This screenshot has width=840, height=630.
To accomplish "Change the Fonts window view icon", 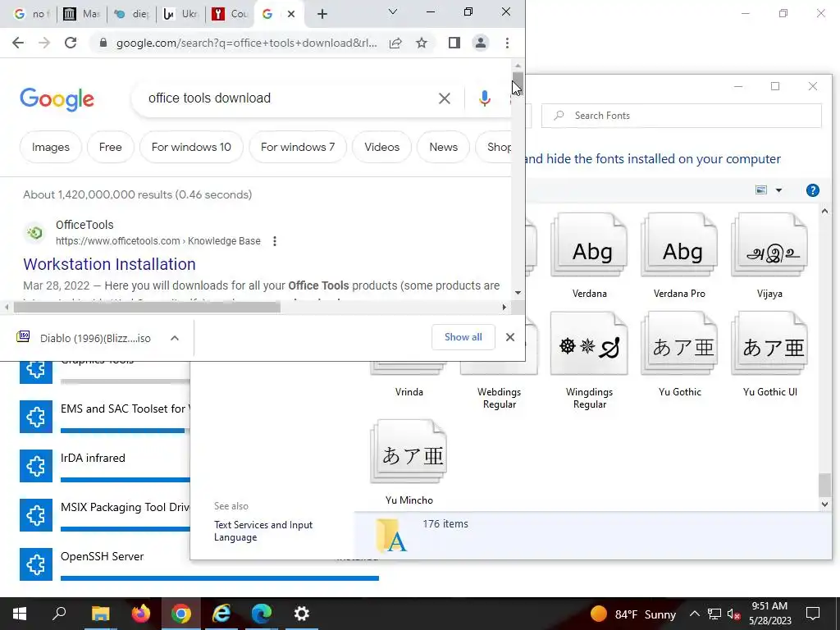I will click(760, 190).
